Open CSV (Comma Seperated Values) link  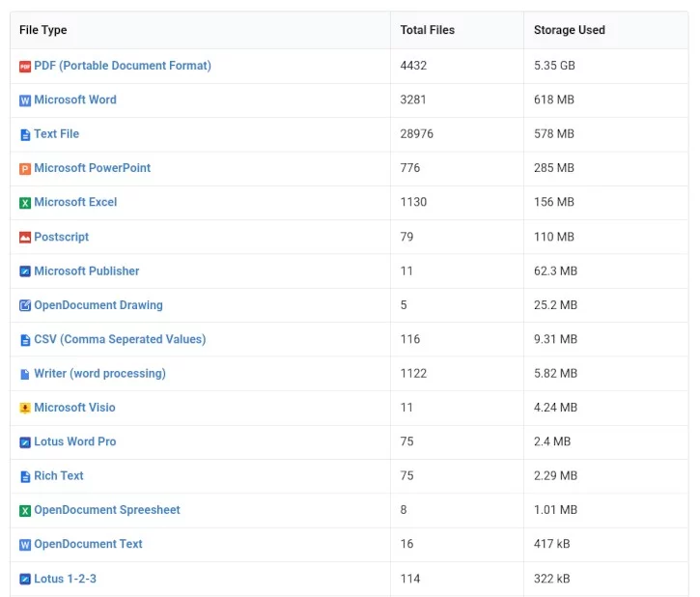coord(120,339)
